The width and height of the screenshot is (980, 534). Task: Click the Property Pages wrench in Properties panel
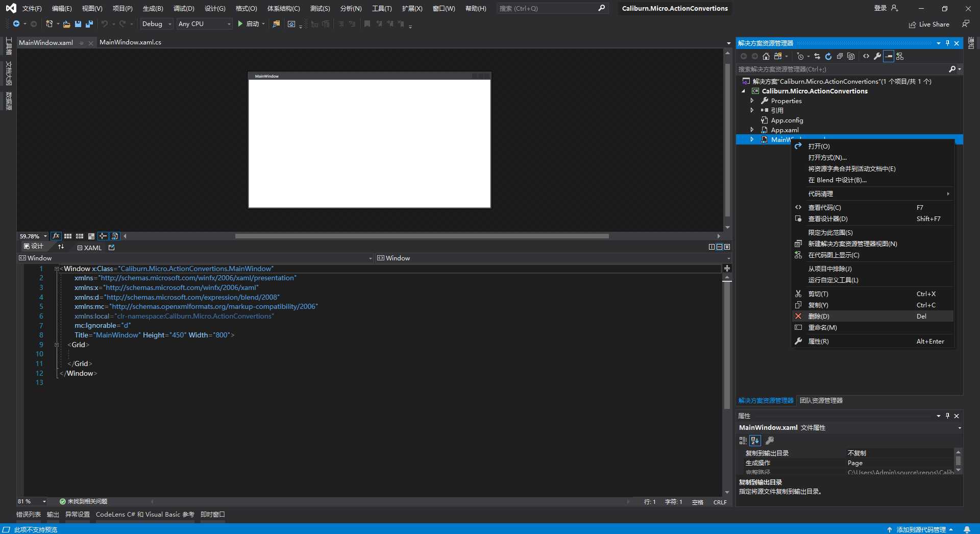click(x=770, y=441)
